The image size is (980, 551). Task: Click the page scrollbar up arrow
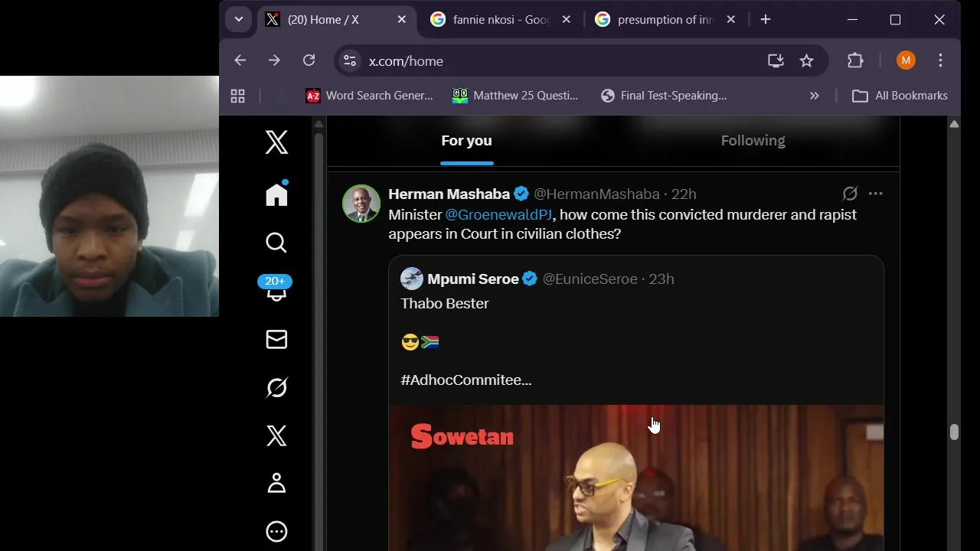click(x=954, y=123)
